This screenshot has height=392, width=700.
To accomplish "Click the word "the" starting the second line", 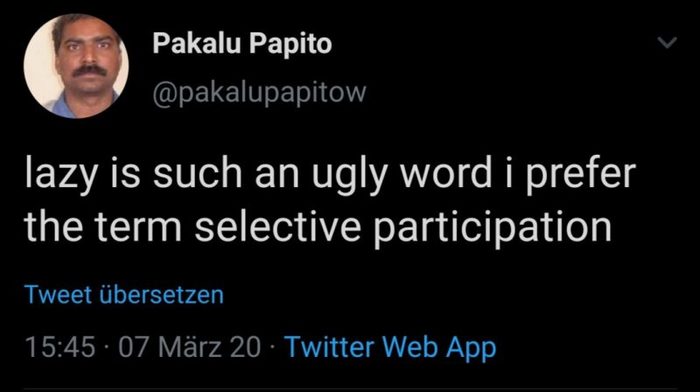I will point(53,227).
